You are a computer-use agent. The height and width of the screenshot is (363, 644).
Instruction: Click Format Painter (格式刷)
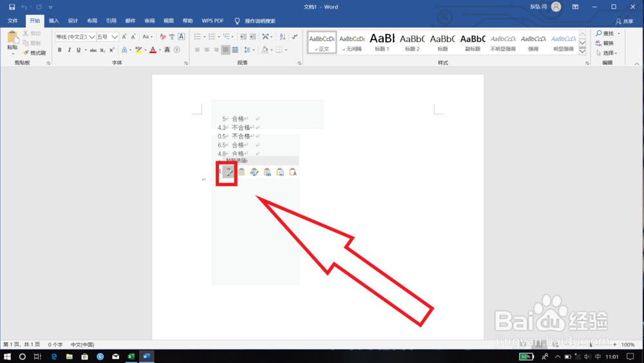[35, 53]
